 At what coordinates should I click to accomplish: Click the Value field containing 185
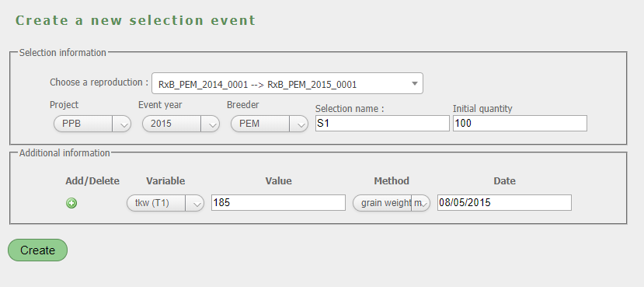click(278, 203)
